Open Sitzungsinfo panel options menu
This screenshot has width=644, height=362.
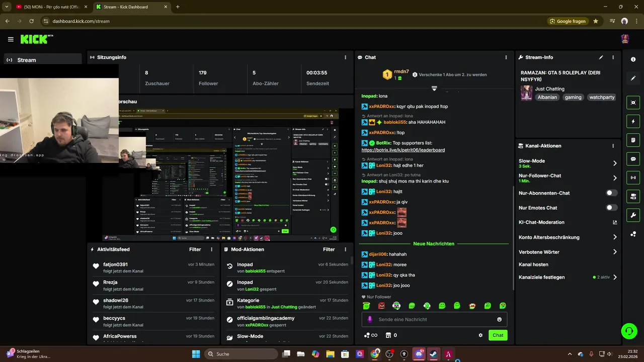pyautogui.click(x=345, y=57)
